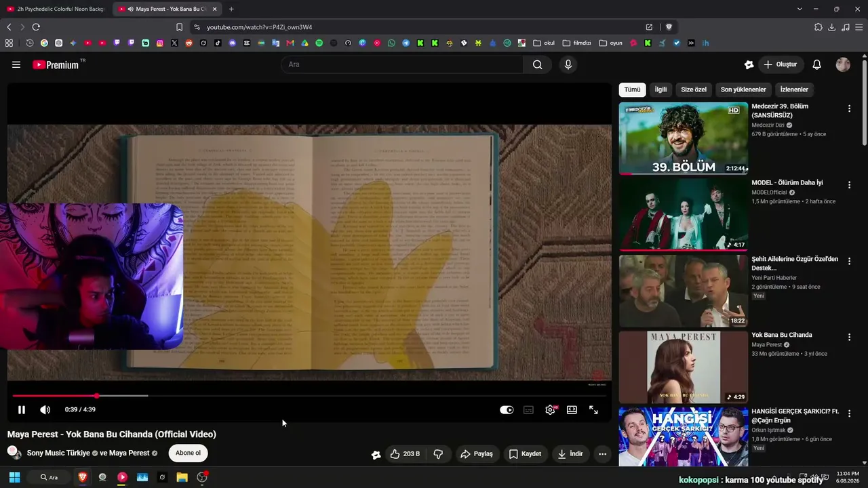Click the Paylaş share button
The height and width of the screenshot is (488, 868).
coord(477,454)
